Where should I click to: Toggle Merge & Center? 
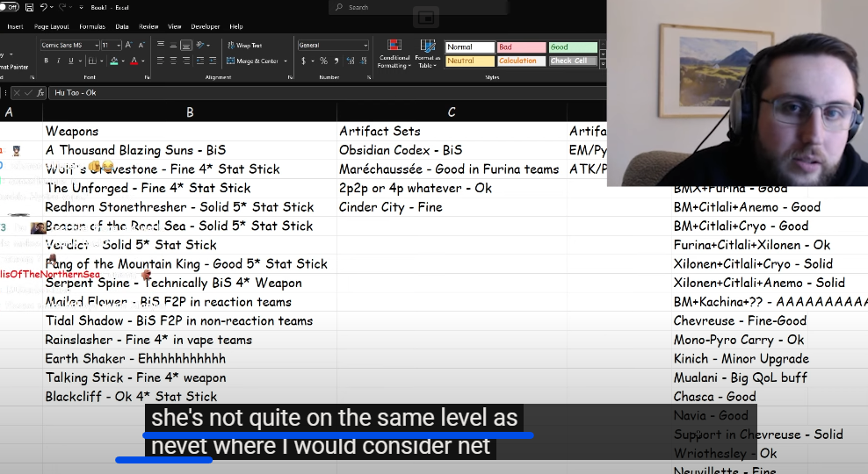click(252, 61)
